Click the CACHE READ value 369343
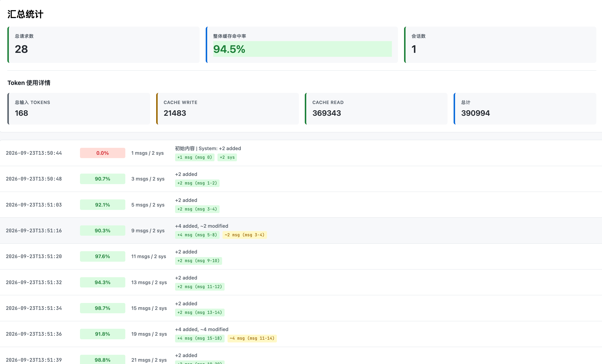602x364 pixels. coord(326,113)
